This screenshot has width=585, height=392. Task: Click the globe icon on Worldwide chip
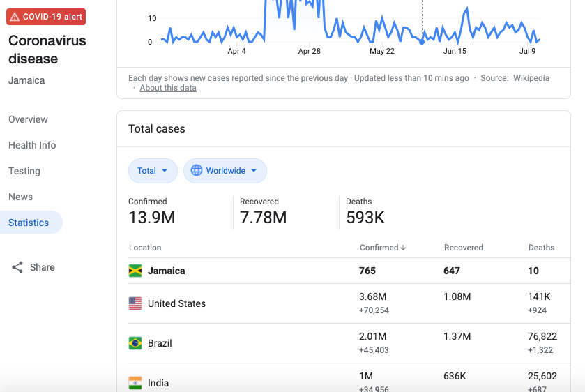197,171
